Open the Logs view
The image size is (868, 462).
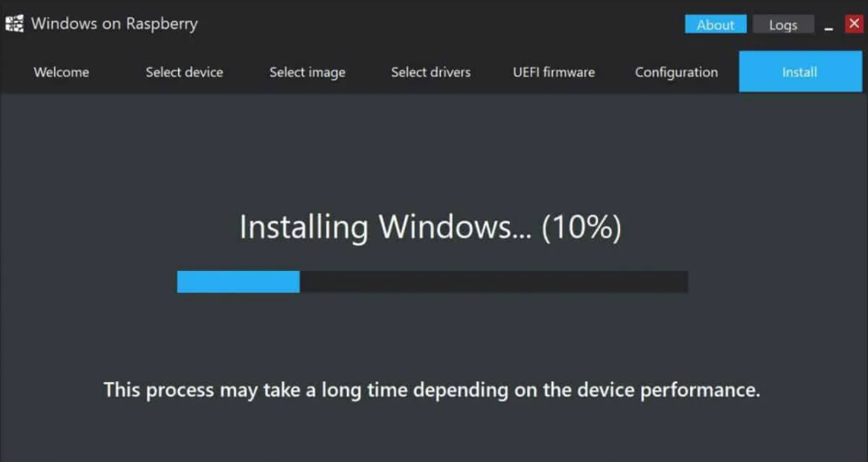point(782,25)
